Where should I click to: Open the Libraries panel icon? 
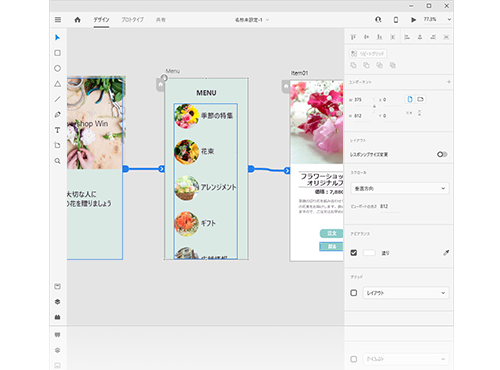[57, 286]
